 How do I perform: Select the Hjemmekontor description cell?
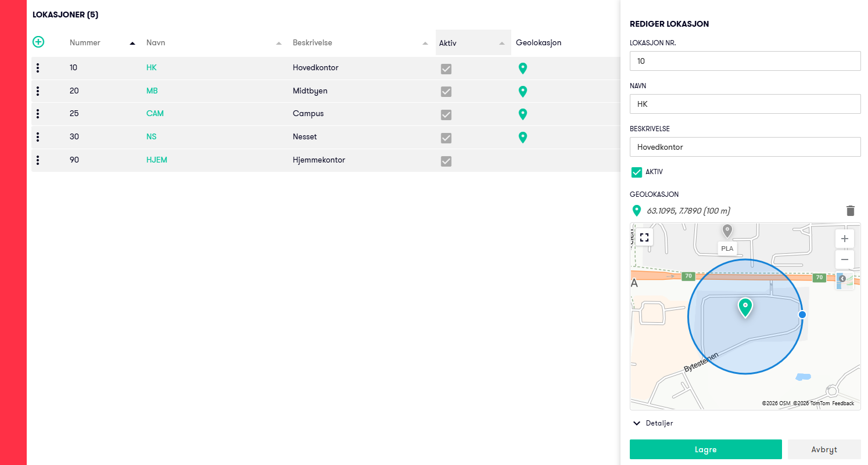point(319,160)
